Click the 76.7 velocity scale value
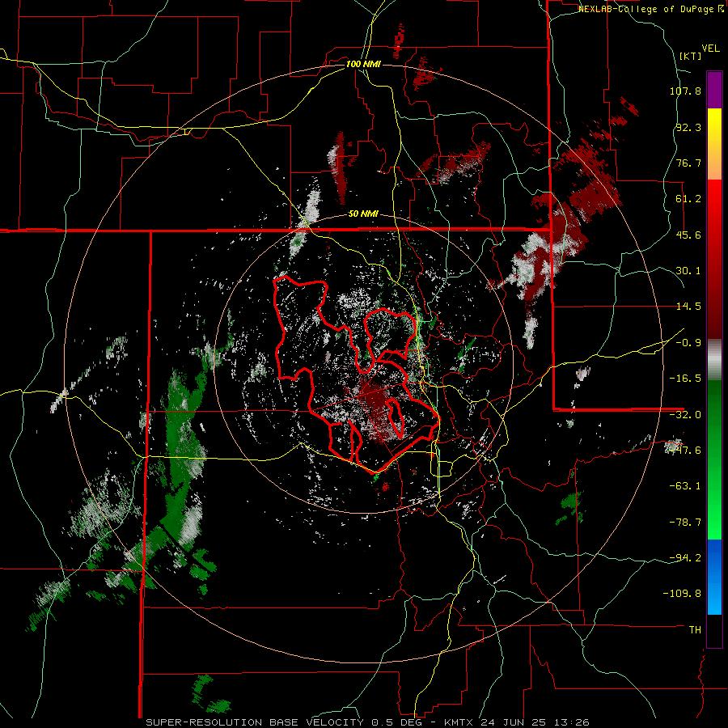Image resolution: width=728 pixels, height=728 pixels. (x=688, y=163)
